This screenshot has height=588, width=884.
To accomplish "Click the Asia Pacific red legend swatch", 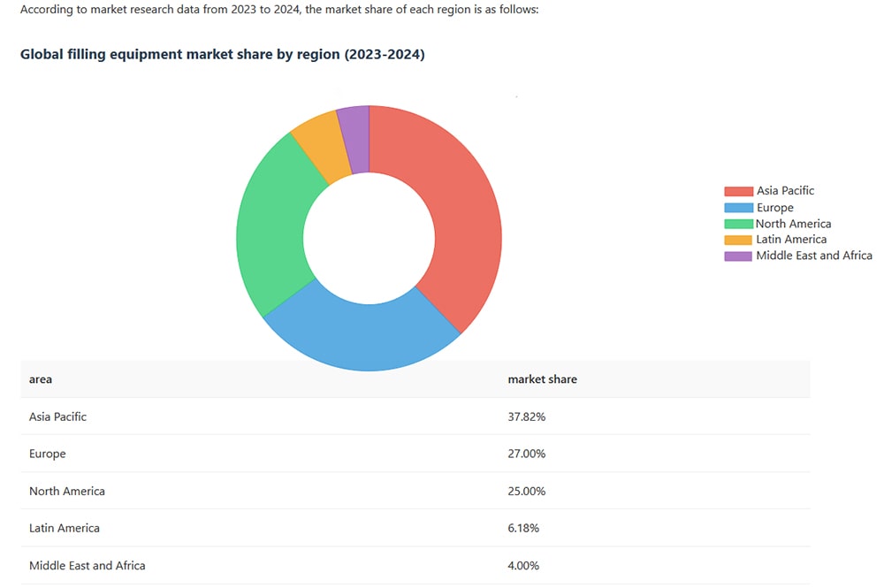I will (x=738, y=191).
